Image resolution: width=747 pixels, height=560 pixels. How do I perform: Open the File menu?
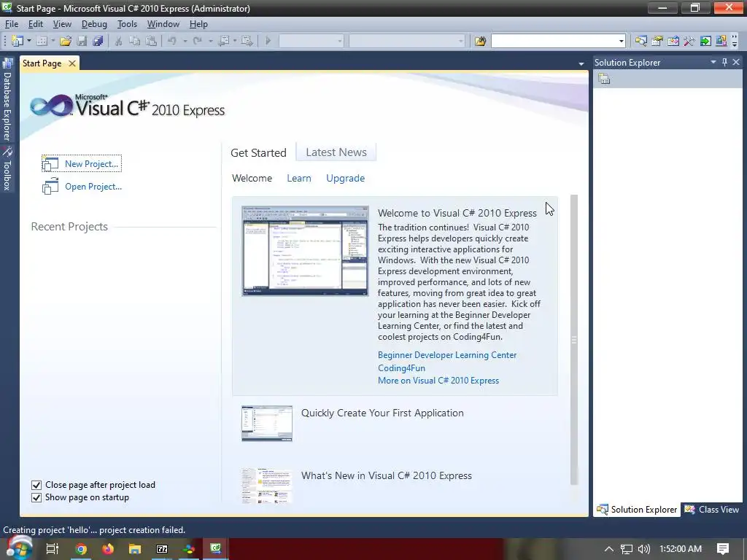coord(12,24)
